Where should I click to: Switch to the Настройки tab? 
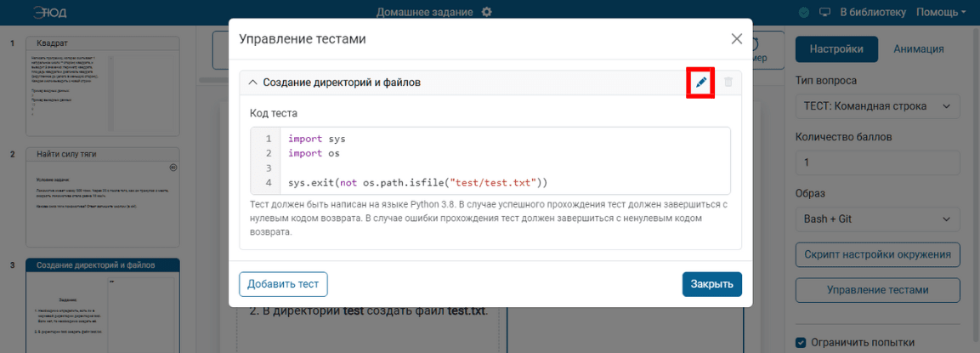click(836, 49)
